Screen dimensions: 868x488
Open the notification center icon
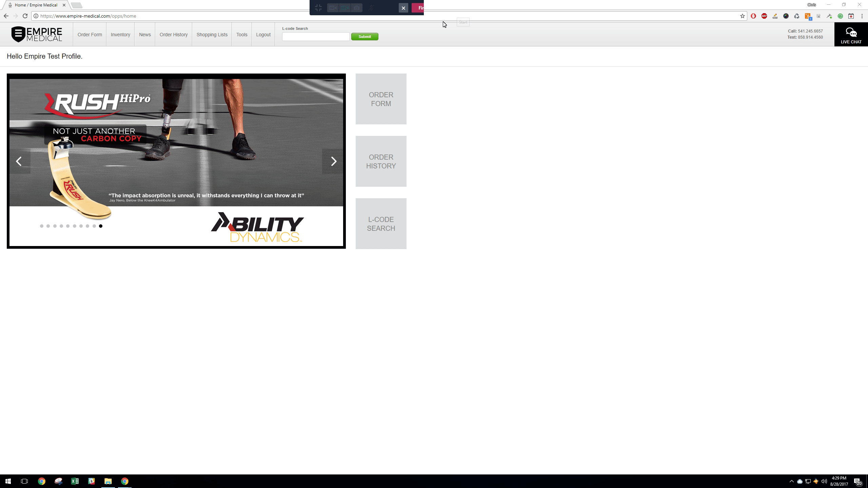tap(858, 482)
